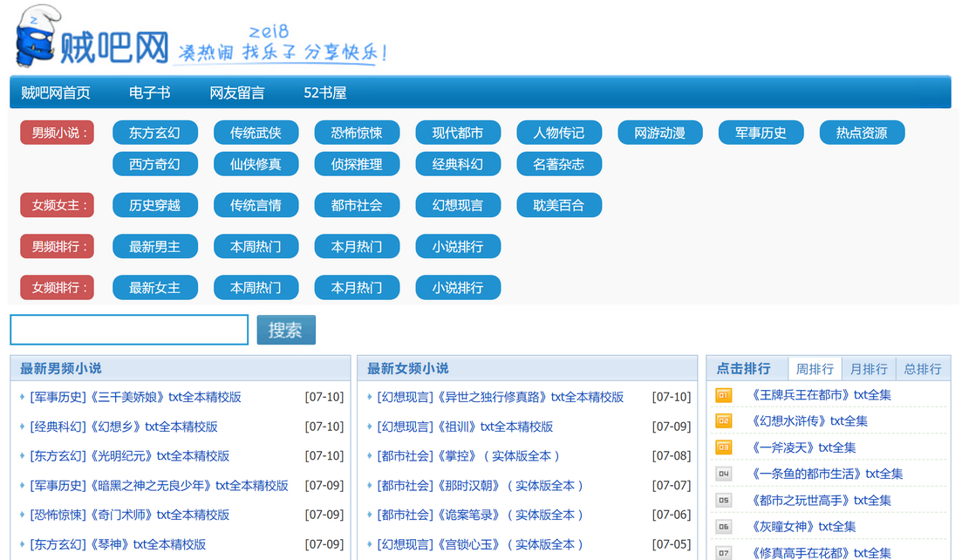The height and width of the screenshot is (560, 962).
Task: Switch to the 总排行 ranking tab
Action: click(x=923, y=369)
